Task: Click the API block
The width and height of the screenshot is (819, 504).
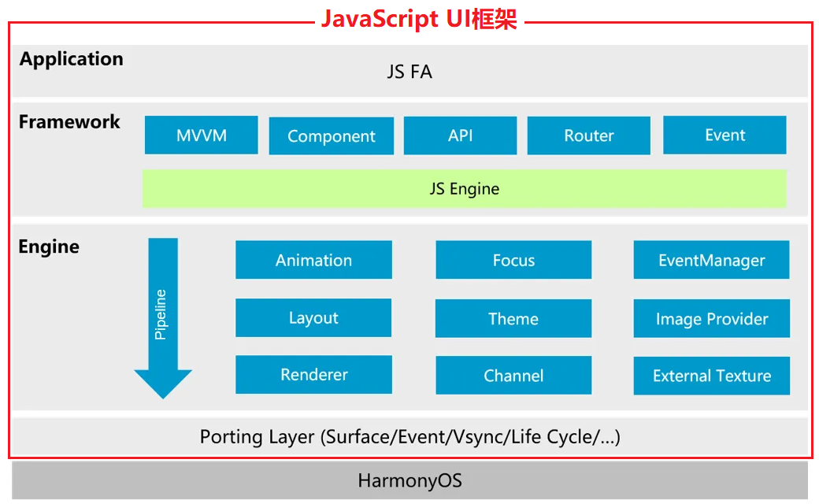Action: 460,135
